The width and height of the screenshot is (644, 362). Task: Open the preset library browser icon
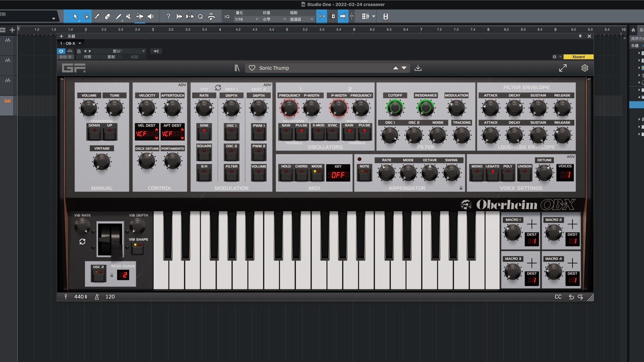pos(237,68)
